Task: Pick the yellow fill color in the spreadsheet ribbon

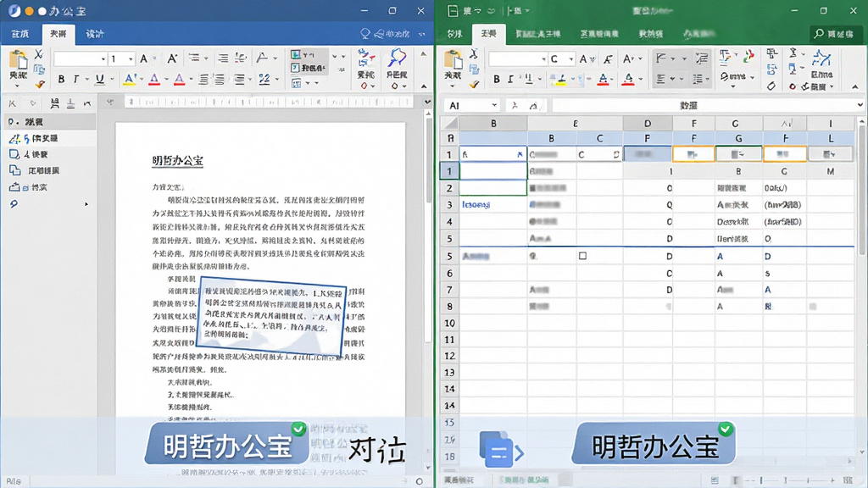Action: pyautogui.click(x=559, y=80)
